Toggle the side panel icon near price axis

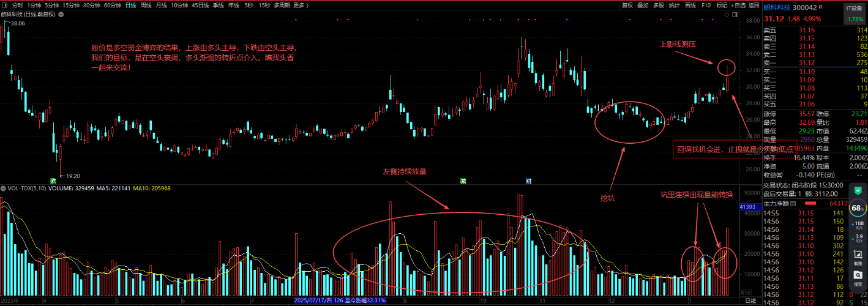735,15
